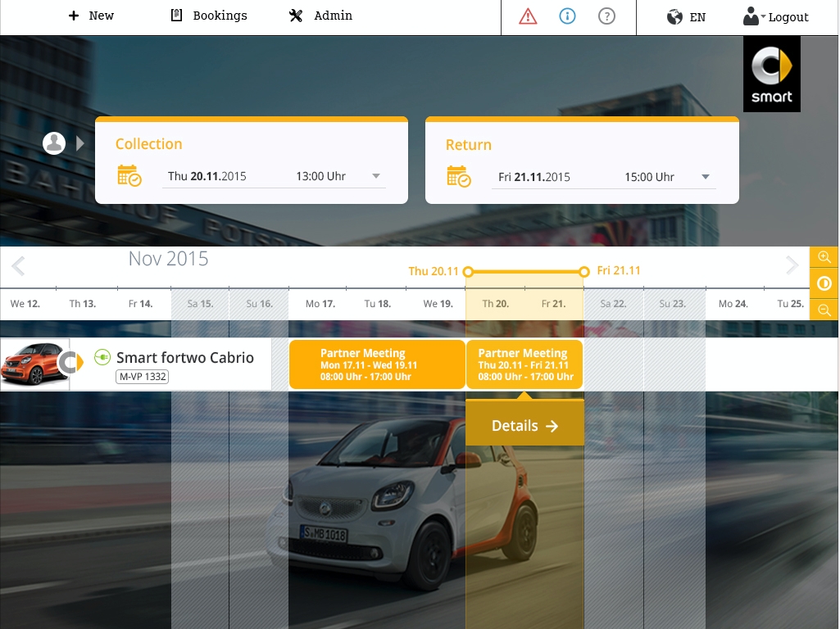Image resolution: width=840 pixels, height=629 pixels.
Task: Expand the Collection time dropdown arrow
Action: [x=376, y=175]
